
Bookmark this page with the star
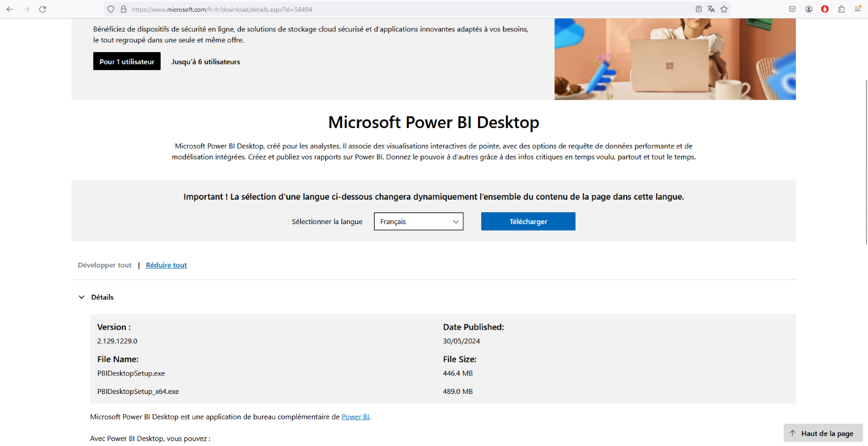[724, 9]
